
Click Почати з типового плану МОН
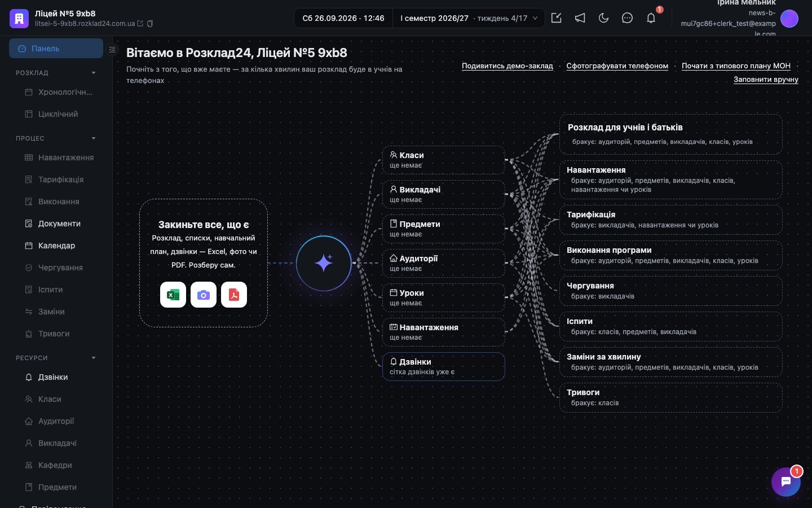click(x=736, y=66)
